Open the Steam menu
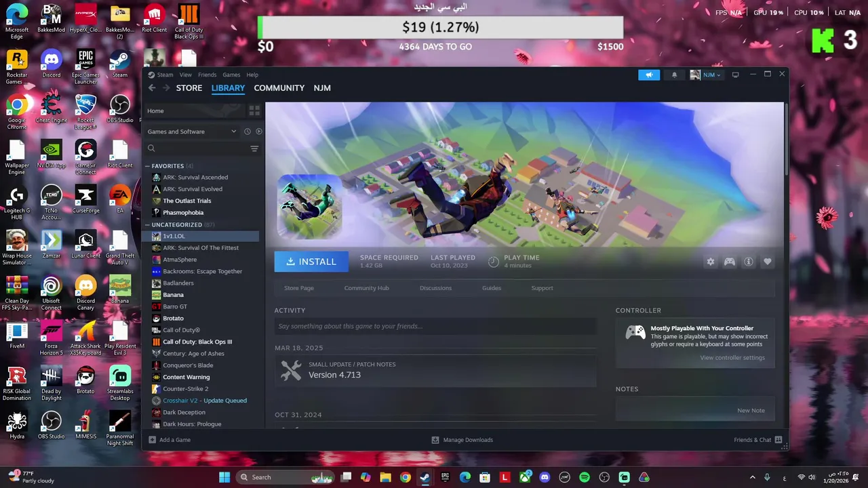Viewport: 868px width, 488px height. 165,75
